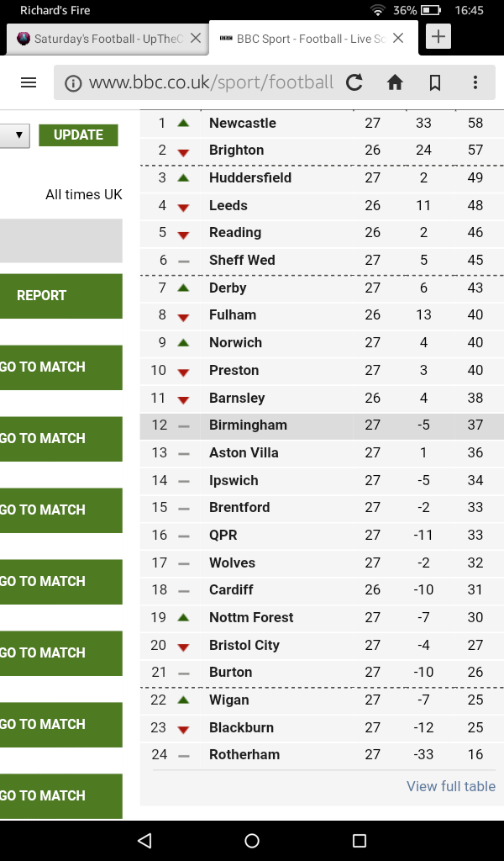Open the browser hamburger menu
The image size is (504, 861).
[29, 82]
